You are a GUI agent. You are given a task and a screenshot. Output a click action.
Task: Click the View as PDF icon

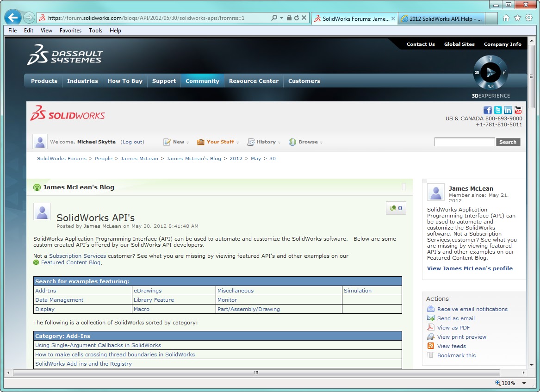coord(430,327)
